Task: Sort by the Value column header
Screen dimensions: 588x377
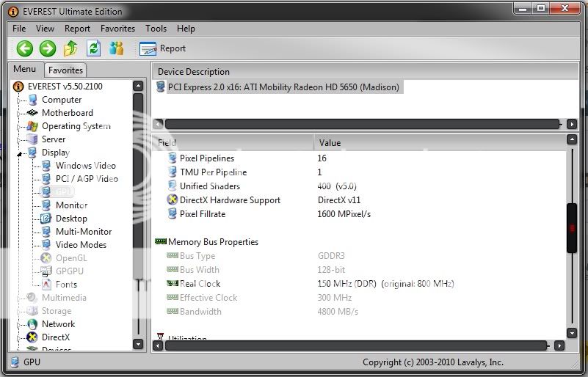Action: click(x=440, y=143)
